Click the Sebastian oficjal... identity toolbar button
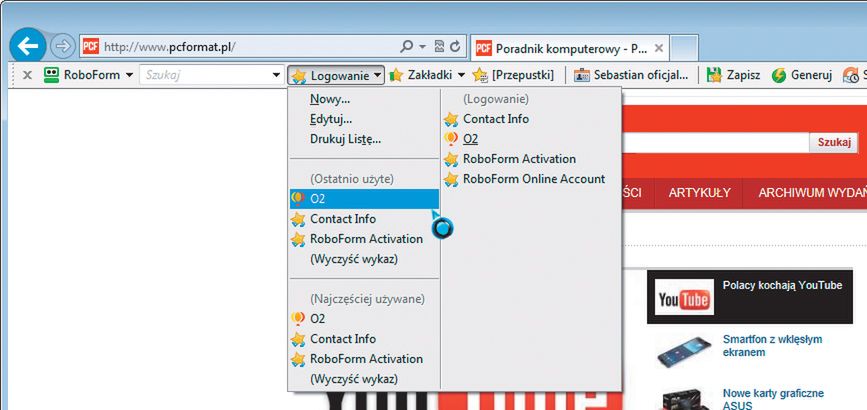 click(631, 75)
